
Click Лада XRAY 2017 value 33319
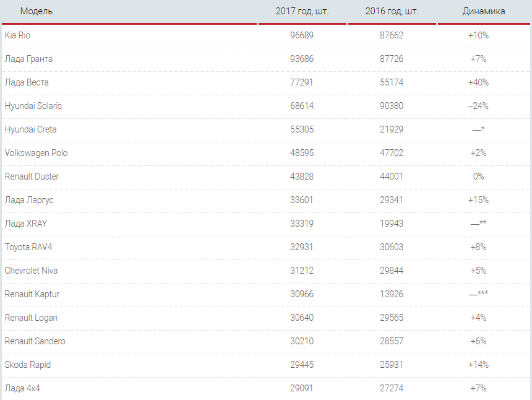click(x=302, y=224)
